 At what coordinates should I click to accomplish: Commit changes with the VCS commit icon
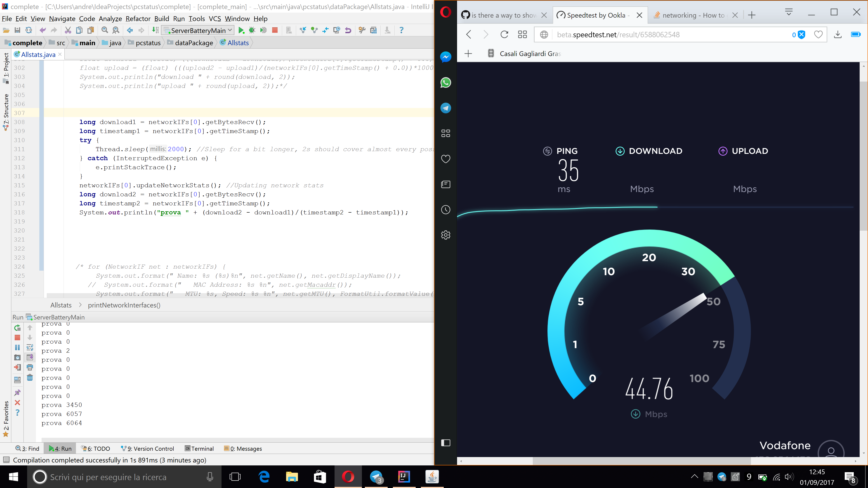314,30
